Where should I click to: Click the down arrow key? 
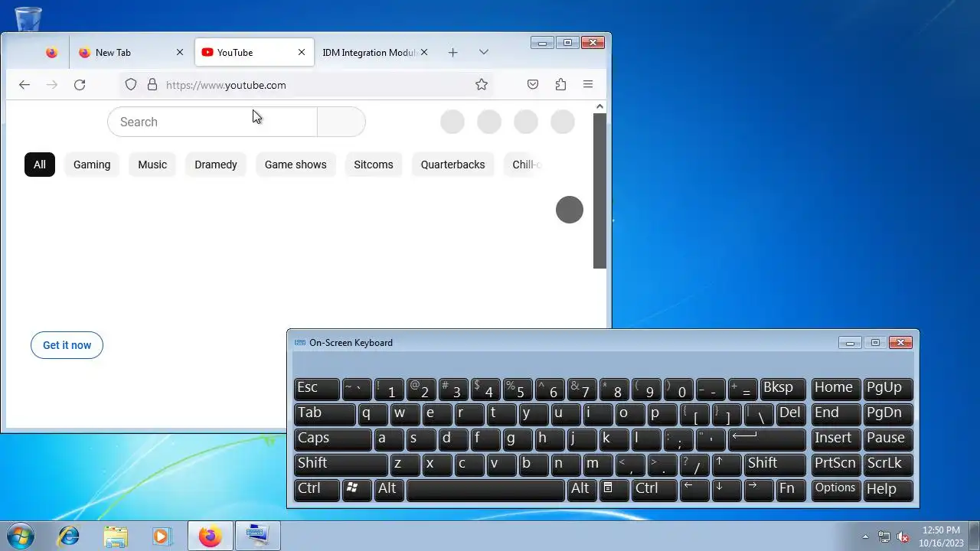[727, 490]
